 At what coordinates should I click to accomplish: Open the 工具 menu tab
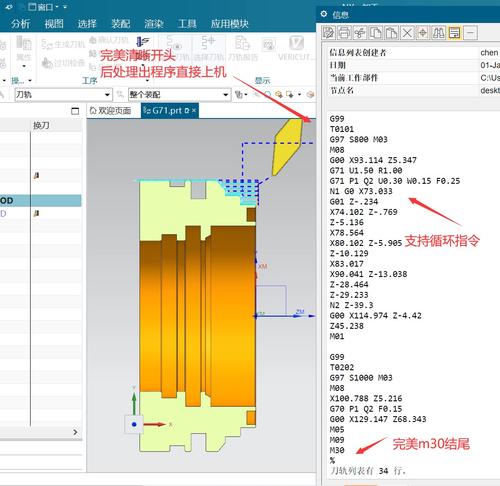[187, 24]
